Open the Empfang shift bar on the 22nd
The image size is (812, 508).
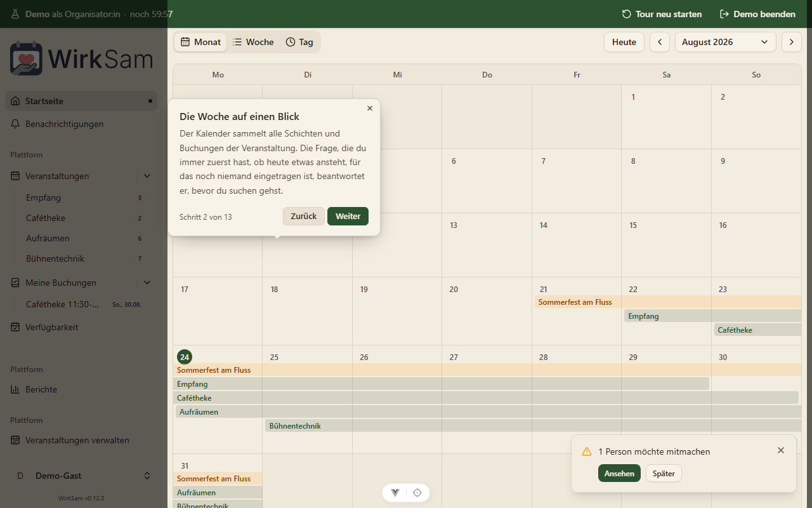point(713,316)
